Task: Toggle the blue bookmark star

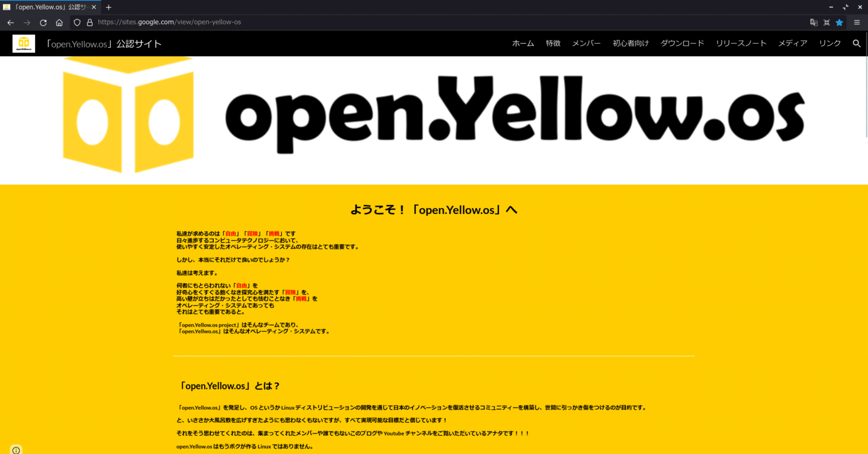Action: click(x=840, y=22)
